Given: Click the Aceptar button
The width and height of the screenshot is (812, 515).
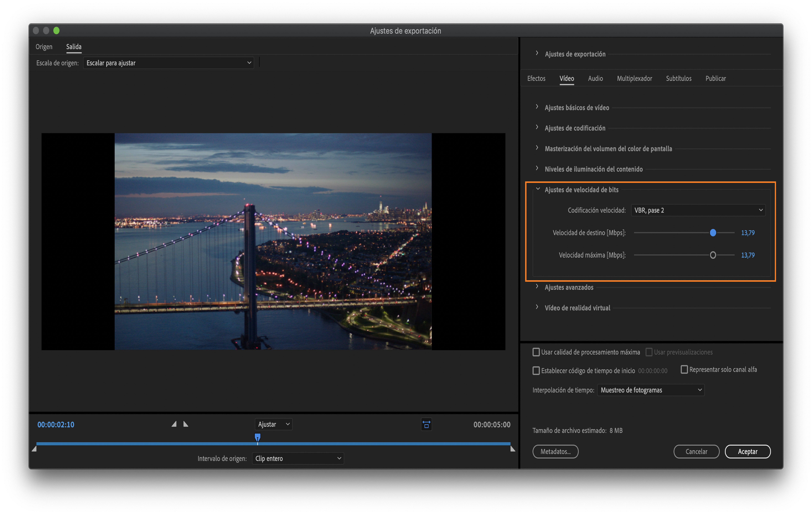Looking at the screenshot, I should coord(748,451).
